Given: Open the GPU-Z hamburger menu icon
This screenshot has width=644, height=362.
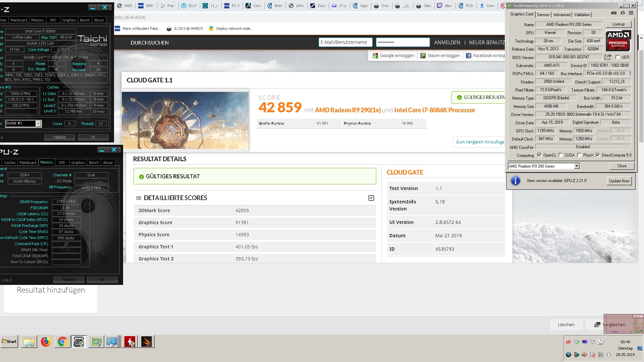Looking at the screenshot, I should [x=631, y=13].
